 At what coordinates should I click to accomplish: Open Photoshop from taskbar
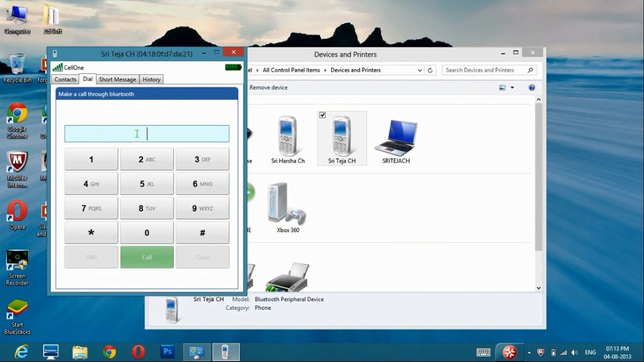(x=168, y=352)
